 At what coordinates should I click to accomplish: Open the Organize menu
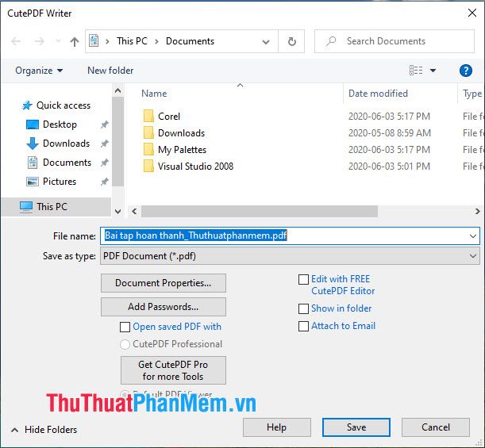[x=39, y=71]
